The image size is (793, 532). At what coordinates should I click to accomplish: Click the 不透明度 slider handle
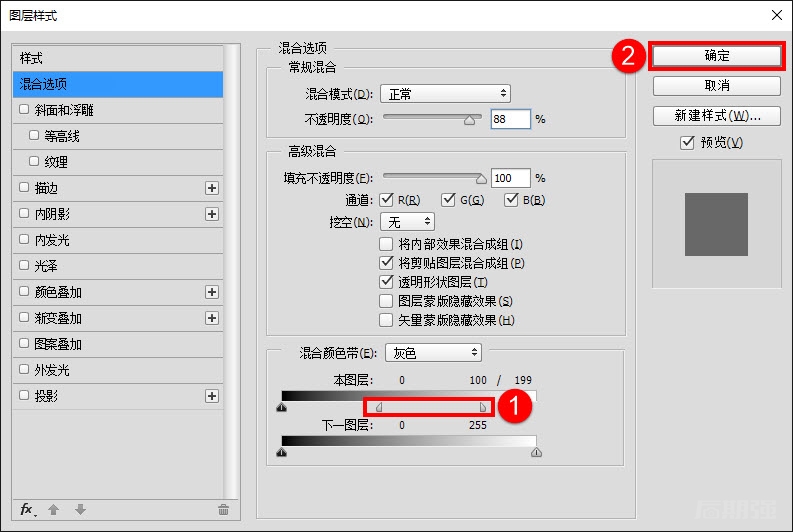(470, 120)
